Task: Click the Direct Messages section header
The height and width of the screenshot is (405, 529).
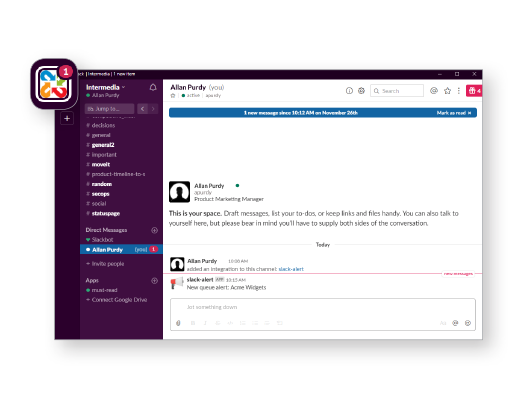Action: [x=106, y=230]
